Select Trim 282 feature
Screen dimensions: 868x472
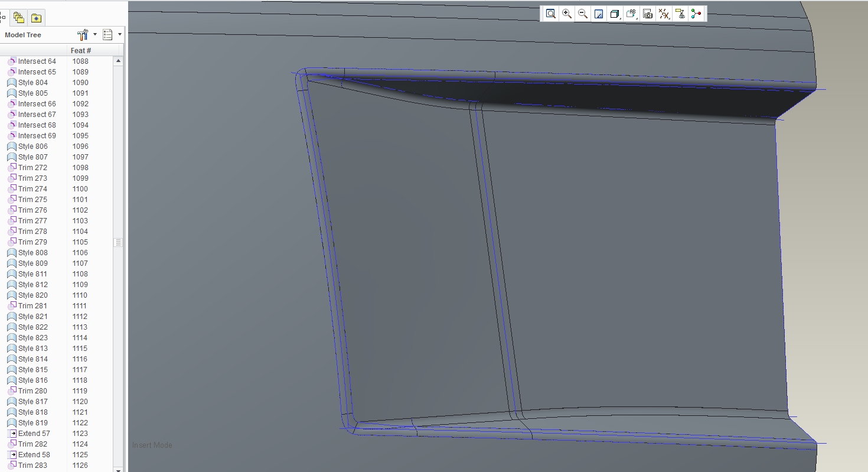point(32,444)
